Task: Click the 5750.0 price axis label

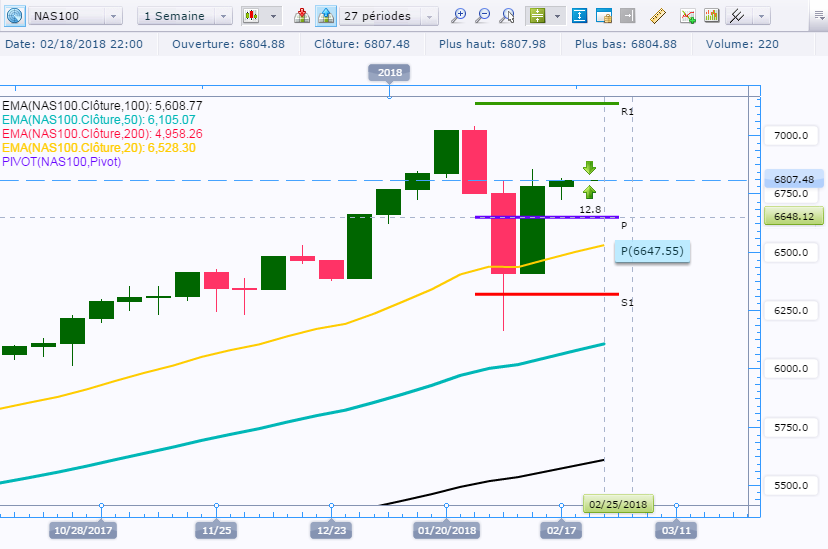Action: pos(791,428)
